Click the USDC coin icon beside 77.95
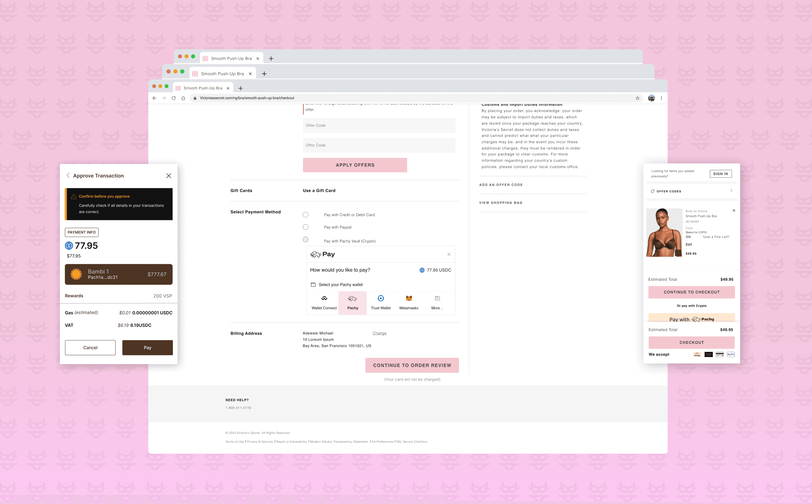This screenshot has height=504, width=812. tap(69, 246)
